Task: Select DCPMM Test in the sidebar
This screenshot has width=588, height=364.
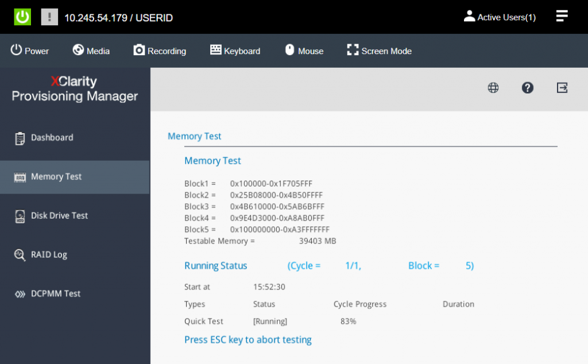Action: [75, 294]
